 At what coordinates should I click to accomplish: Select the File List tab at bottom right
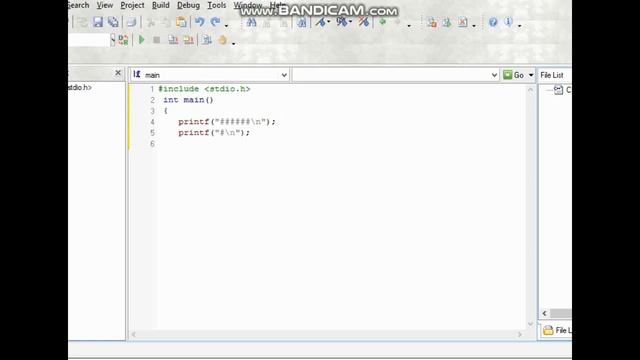tap(557, 330)
